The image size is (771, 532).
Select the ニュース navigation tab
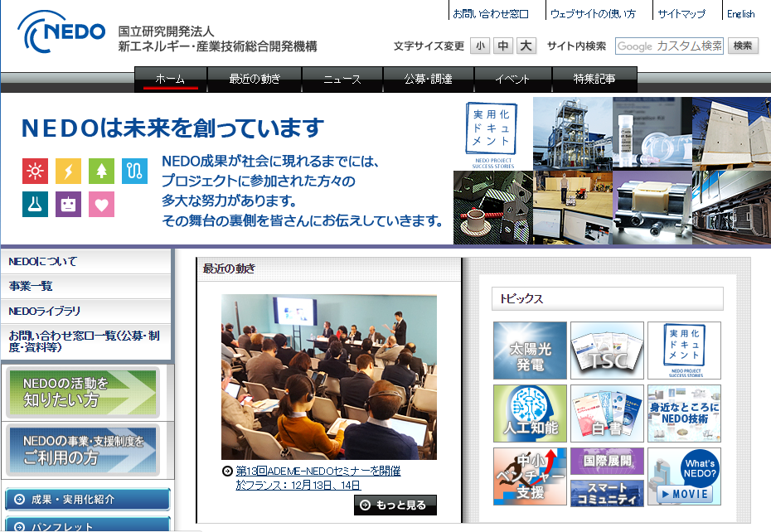(342, 80)
